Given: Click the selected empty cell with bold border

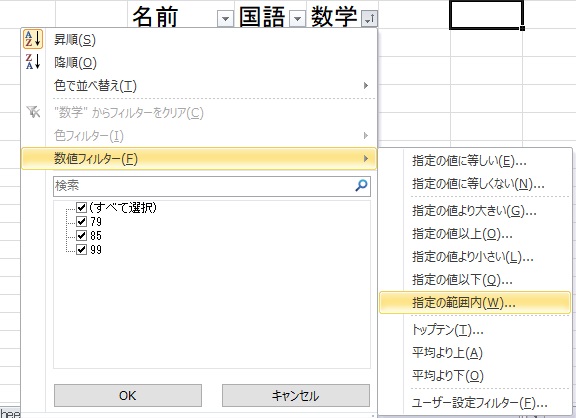Looking at the screenshot, I should point(486,15).
